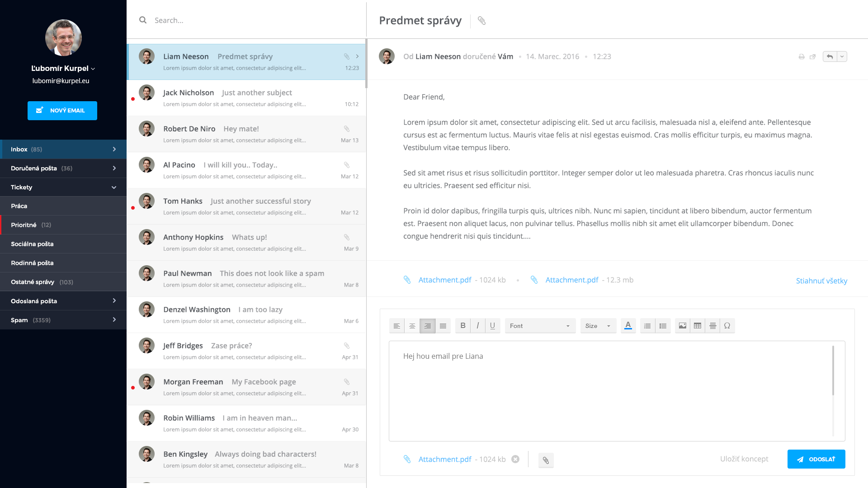Click the Stiahnuť všetky link
The width and height of the screenshot is (868, 488).
pyautogui.click(x=821, y=281)
